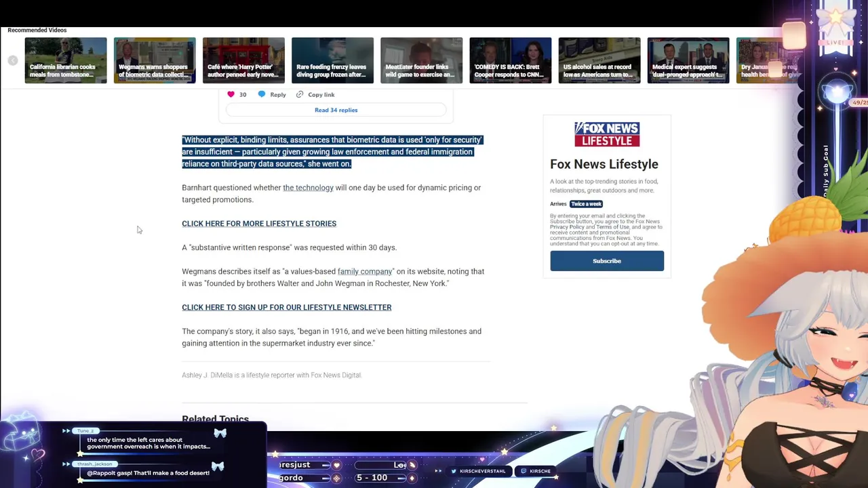868x488 pixels.
Task: Click the highlighted quote paragraph text
Action: (x=332, y=152)
